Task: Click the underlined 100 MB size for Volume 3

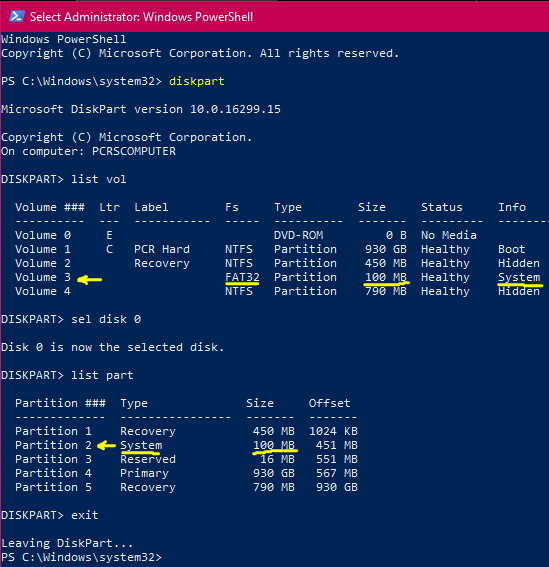Action: click(386, 277)
